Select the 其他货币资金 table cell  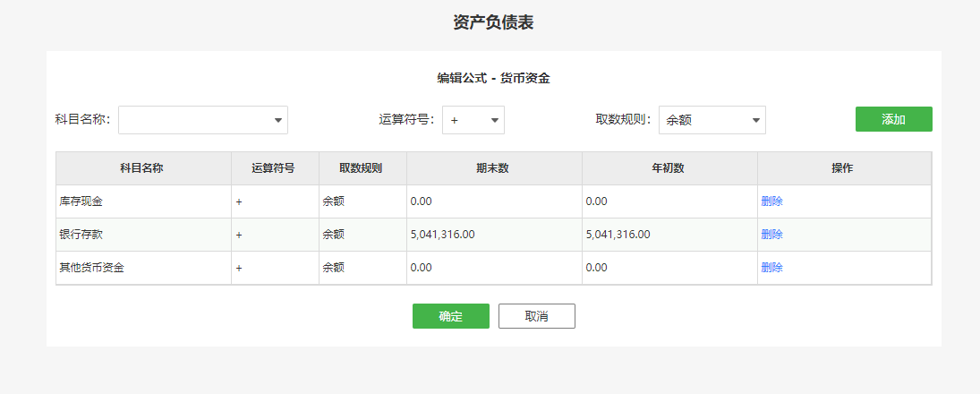pyautogui.click(x=144, y=268)
